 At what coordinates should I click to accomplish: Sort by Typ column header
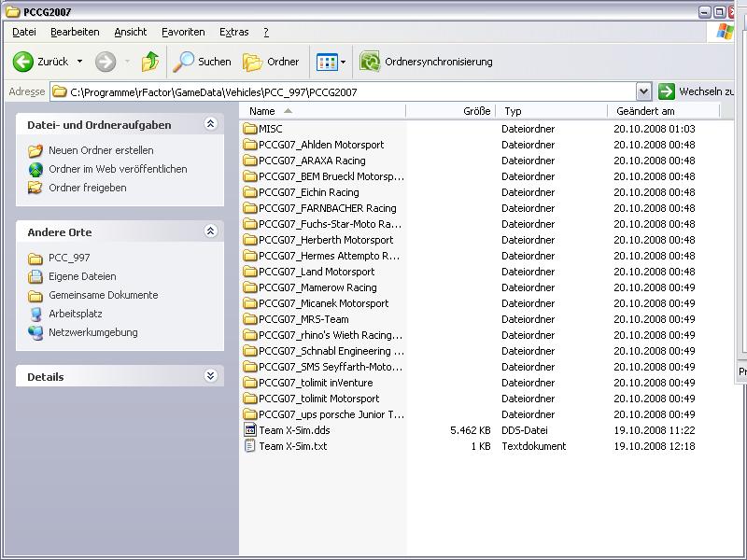click(x=552, y=111)
